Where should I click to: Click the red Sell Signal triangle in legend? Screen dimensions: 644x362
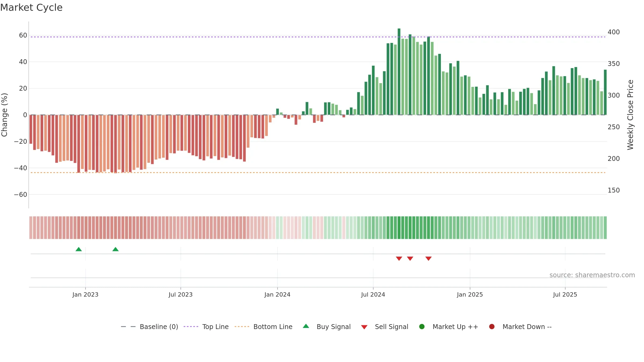pos(364,327)
